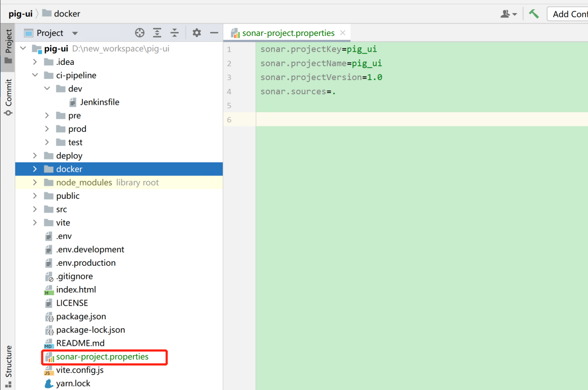
Task: Click the locate opened file crosshair icon
Action: click(x=139, y=33)
